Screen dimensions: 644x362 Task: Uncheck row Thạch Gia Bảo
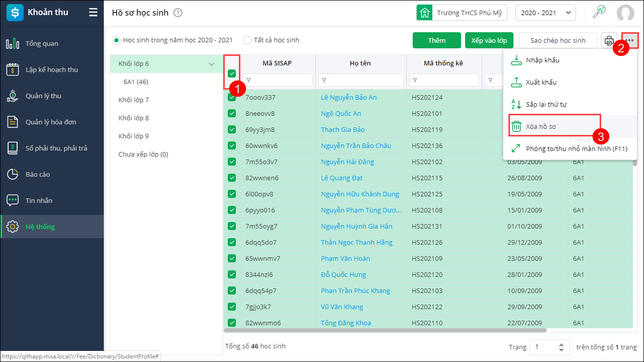pos(232,129)
